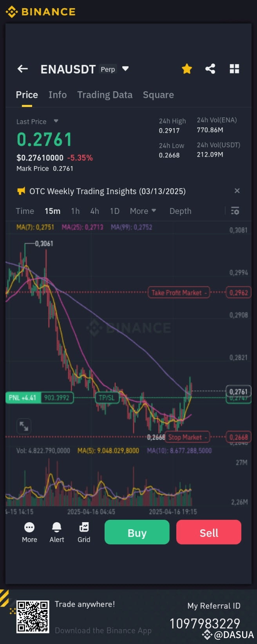Open the Square tab
The image size is (257, 644).
click(x=158, y=95)
